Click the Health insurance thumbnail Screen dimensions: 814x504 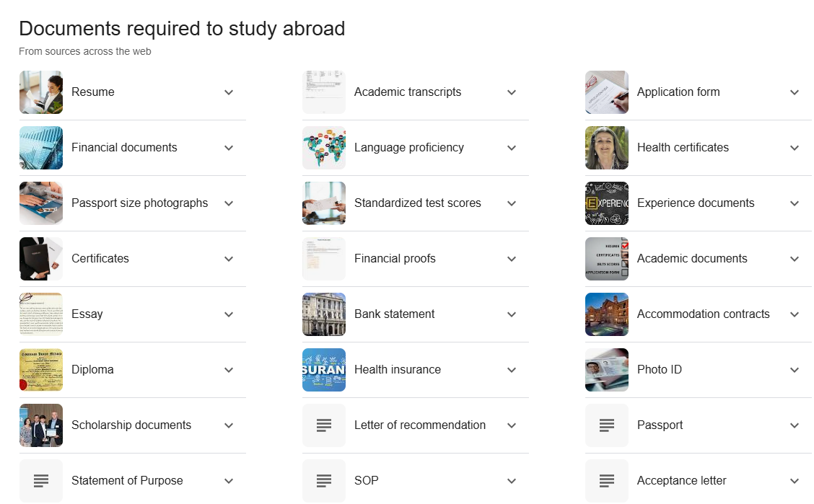click(x=324, y=369)
